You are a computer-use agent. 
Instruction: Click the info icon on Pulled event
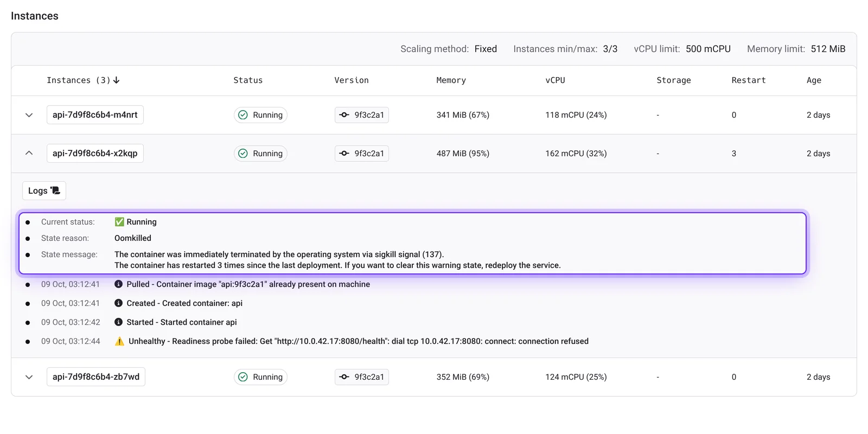(118, 284)
